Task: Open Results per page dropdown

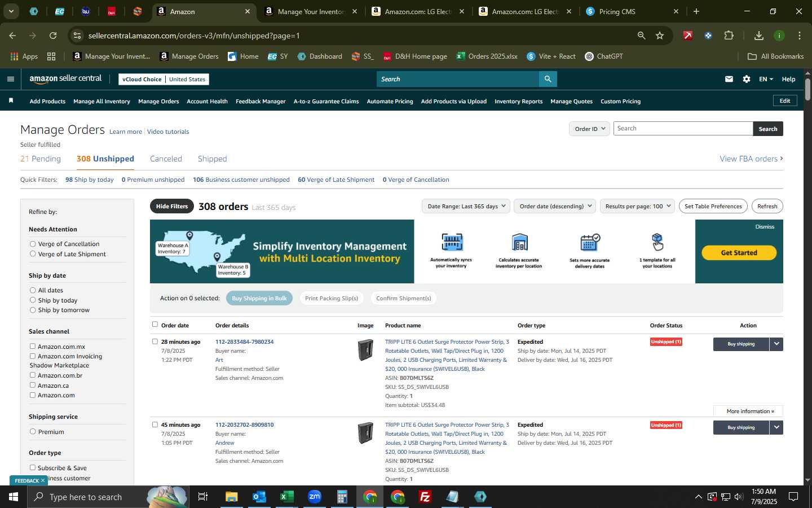Action: (638, 206)
